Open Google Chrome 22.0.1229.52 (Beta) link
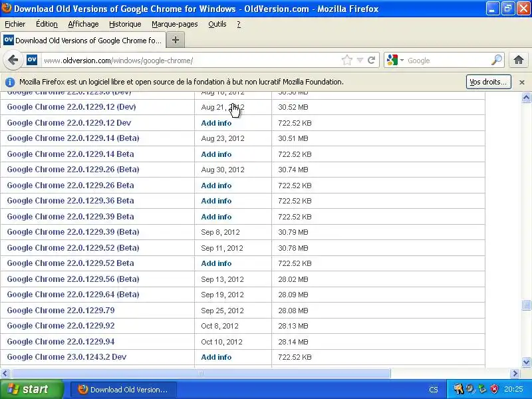Screen dimensions: 532x399 point(73,247)
